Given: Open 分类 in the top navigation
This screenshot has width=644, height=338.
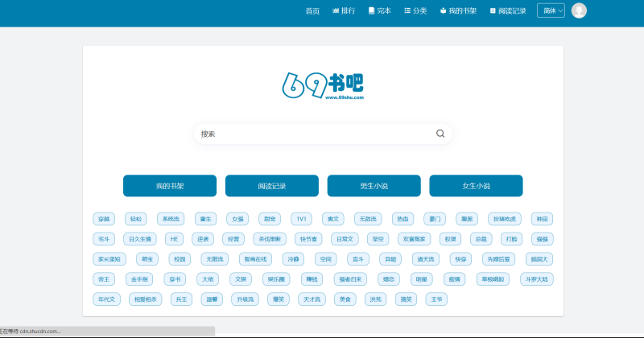Looking at the screenshot, I should (x=415, y=10).
